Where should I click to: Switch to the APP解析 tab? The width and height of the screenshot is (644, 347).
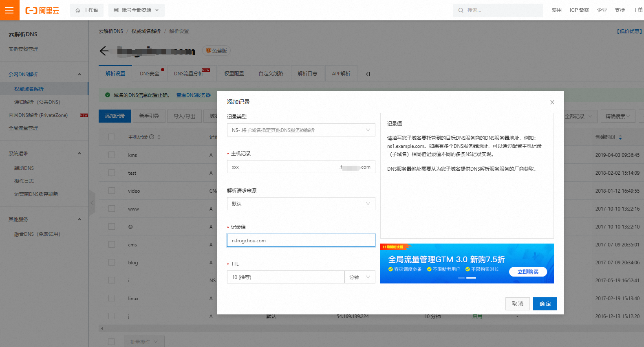(x=341, y=74)
